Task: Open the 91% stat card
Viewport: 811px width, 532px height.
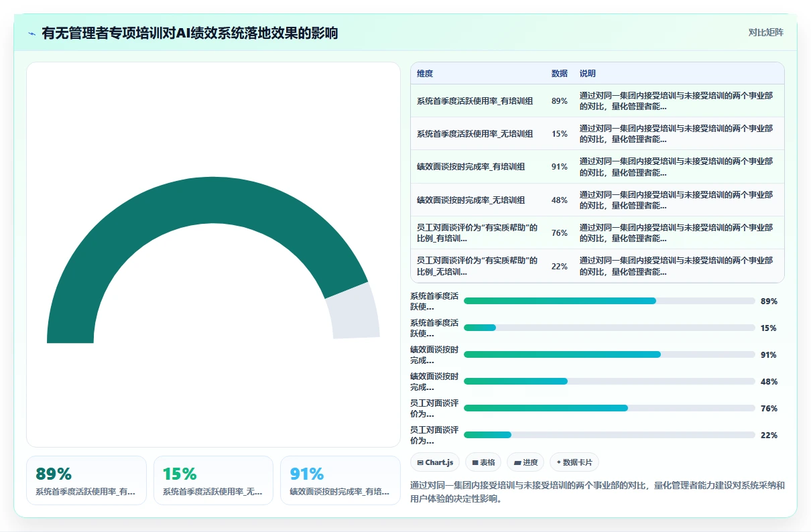Action: (340, 480)
